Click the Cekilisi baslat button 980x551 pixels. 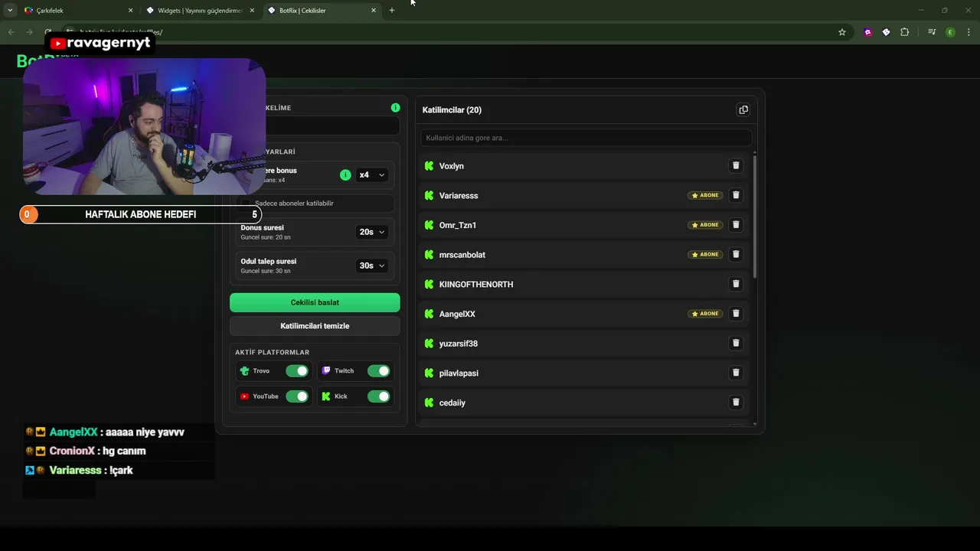pyautogui.click(x=315, y=302)
